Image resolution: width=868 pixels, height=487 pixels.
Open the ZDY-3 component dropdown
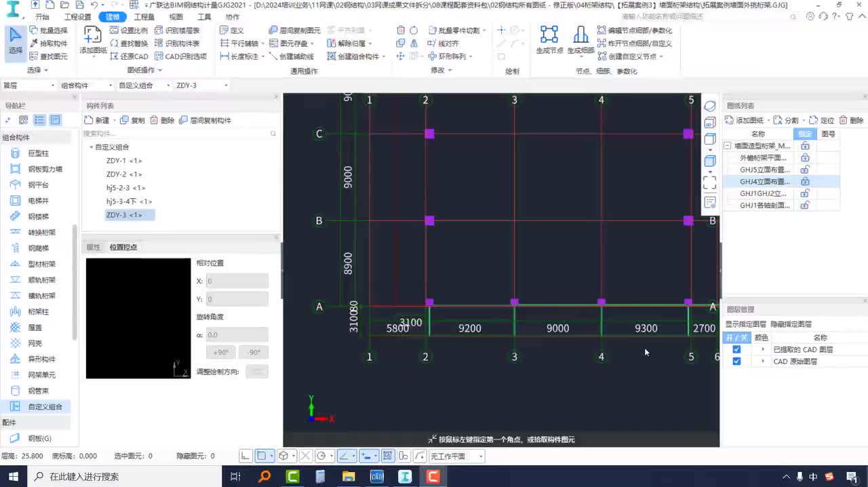[201, 85]
